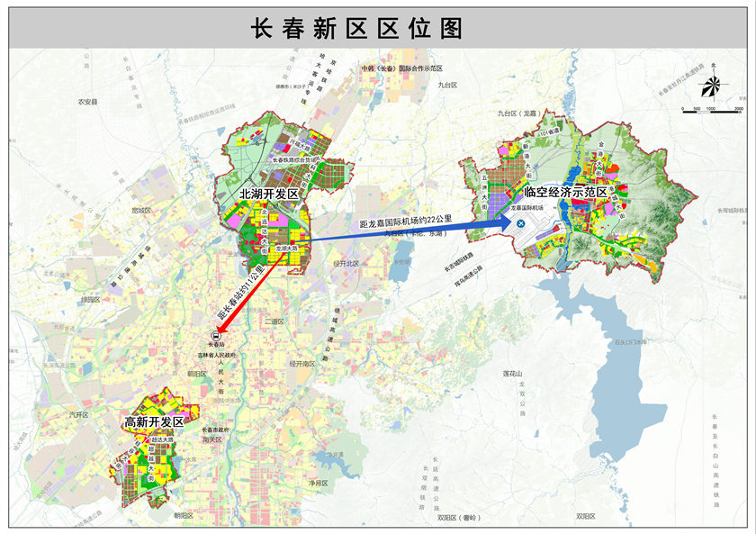Click the north compass rose

click(711, 85)
